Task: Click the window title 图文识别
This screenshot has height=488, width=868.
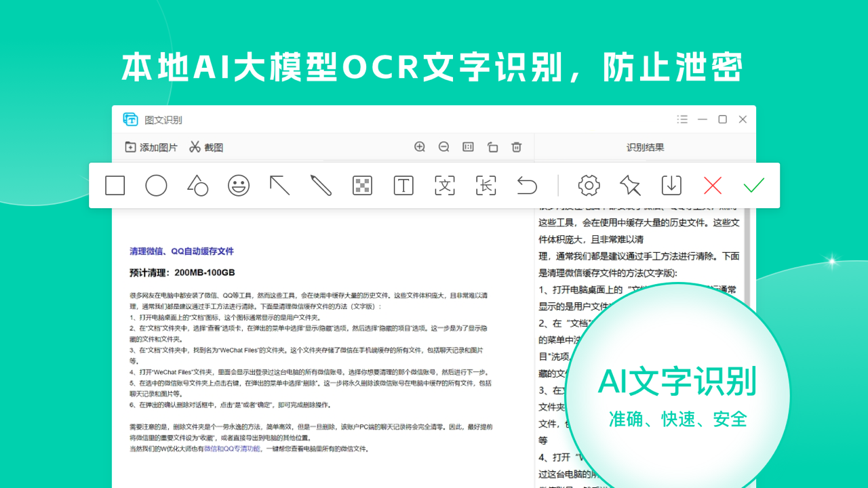Action: click(x=163, y=120)
